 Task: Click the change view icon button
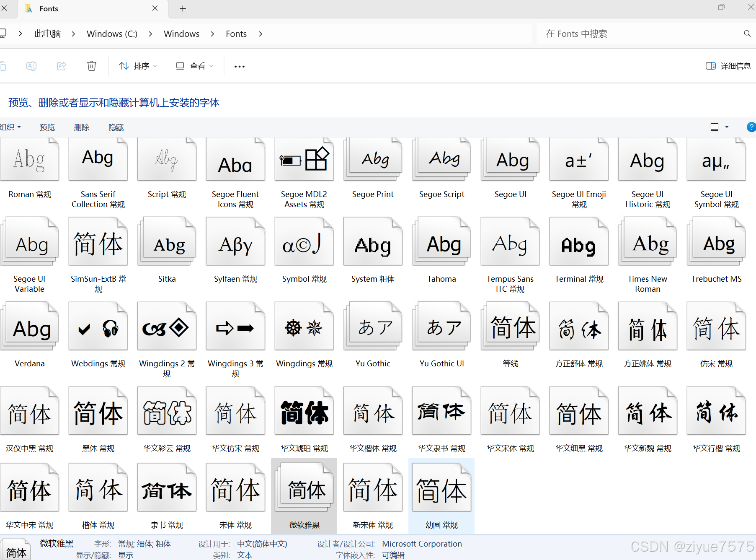tap(715, 127)
